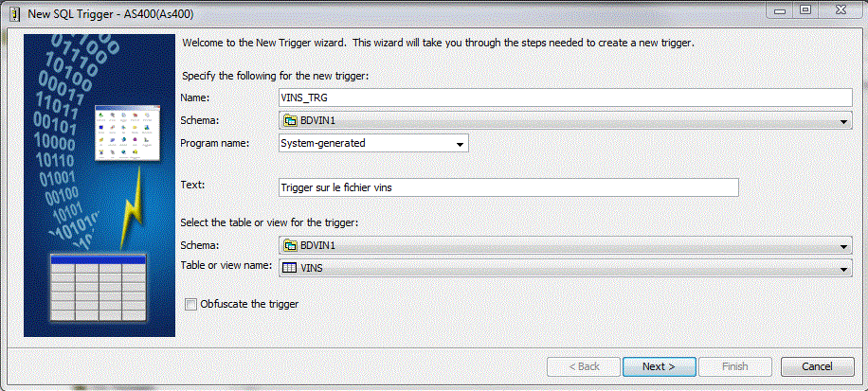This screenshot has width=868, height=391.
Task: Click the small window thumbnail in the banner
Action: pyautogui.click(x=127, y=133)
